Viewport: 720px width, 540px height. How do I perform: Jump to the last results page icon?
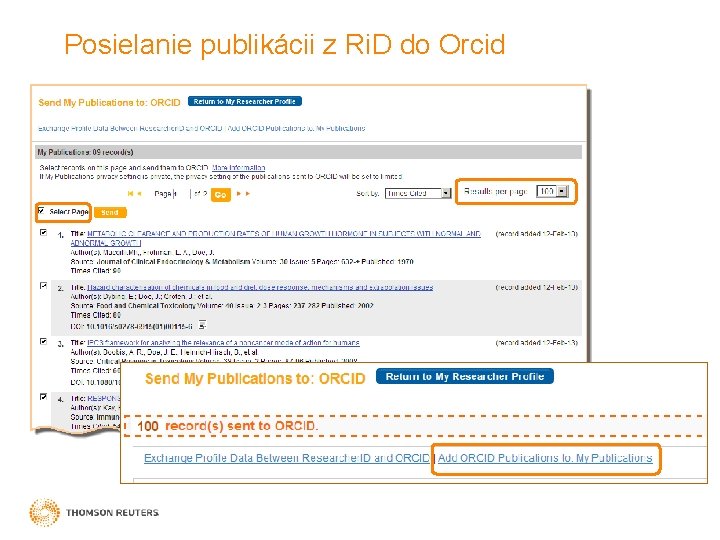coord(248,194)
